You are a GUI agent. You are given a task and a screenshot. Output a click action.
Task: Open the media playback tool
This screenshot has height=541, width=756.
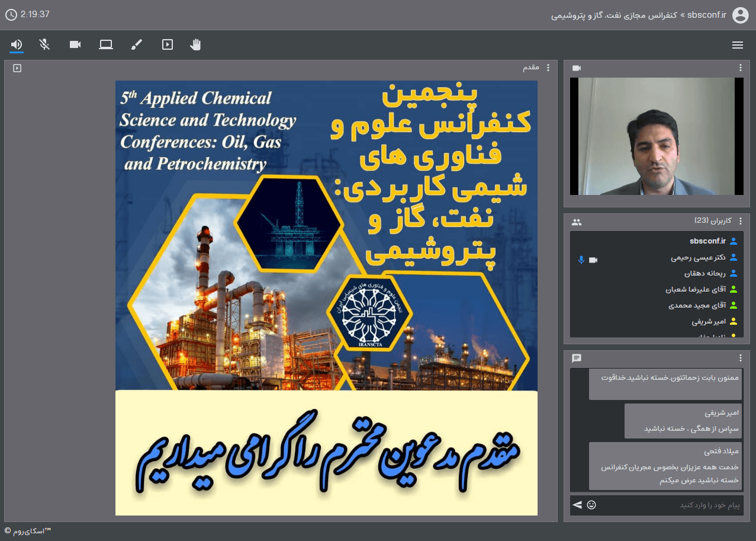(167, 44)
